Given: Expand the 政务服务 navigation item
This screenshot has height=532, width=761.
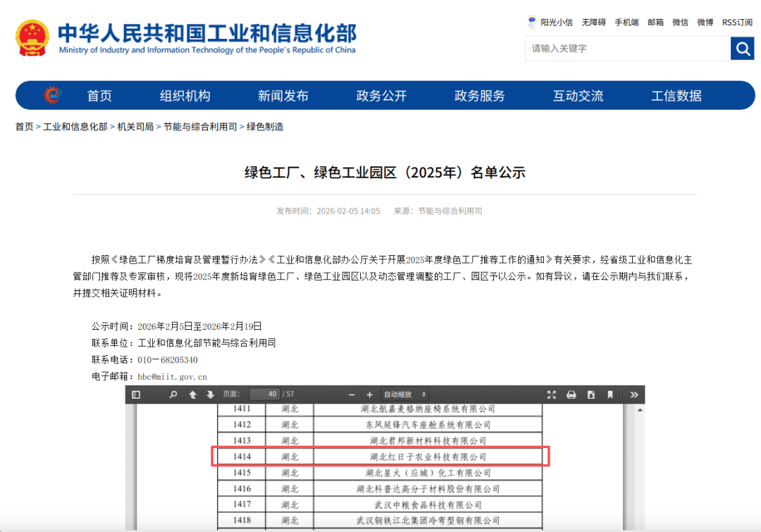Looking at the screenshot, I should [479, 96].
